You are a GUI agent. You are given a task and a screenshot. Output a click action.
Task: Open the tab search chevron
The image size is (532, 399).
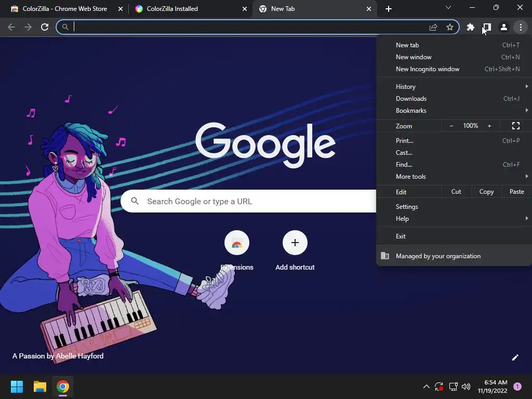click(448, 7)
